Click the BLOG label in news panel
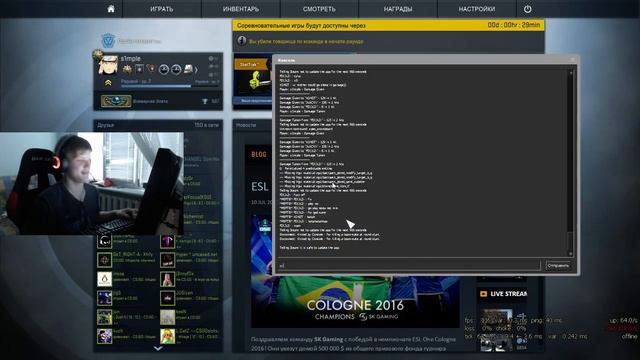The image size is (640, 360). 259,155
